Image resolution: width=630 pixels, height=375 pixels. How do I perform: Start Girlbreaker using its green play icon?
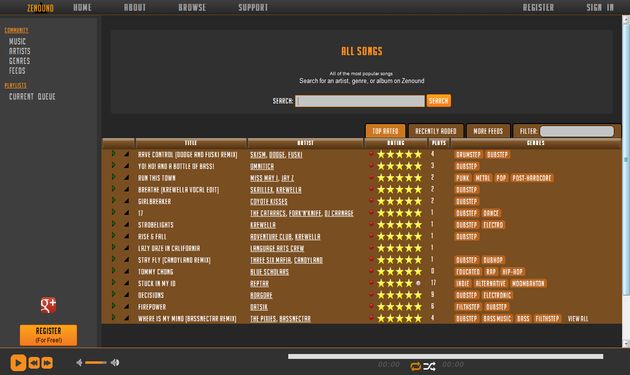click(113, 200)
